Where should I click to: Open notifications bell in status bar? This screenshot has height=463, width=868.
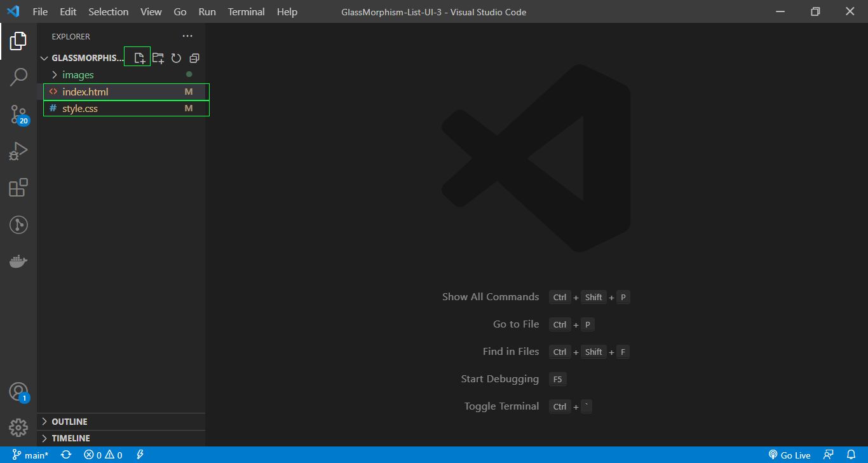851,455
